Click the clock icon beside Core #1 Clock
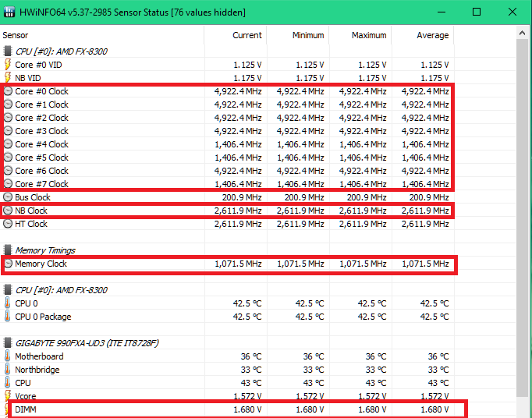532x418 pixels. 8,104
